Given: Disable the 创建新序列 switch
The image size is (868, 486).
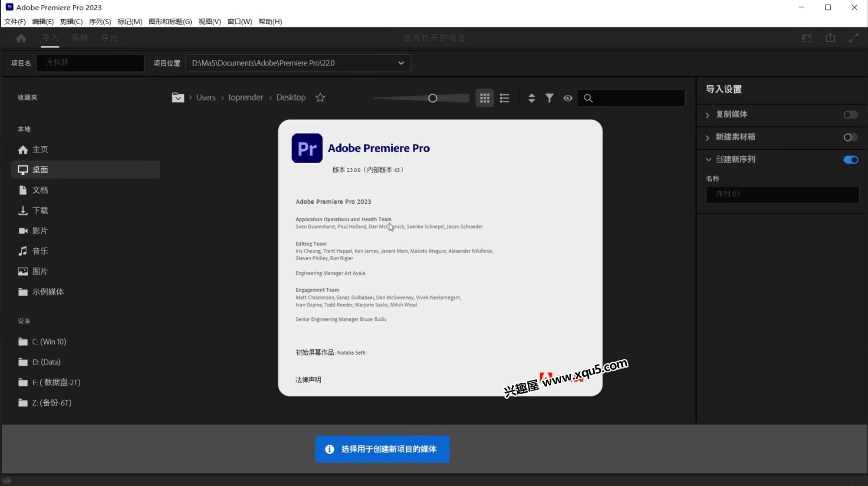Looking at the screenshot, I should click(x=850, y=160).
